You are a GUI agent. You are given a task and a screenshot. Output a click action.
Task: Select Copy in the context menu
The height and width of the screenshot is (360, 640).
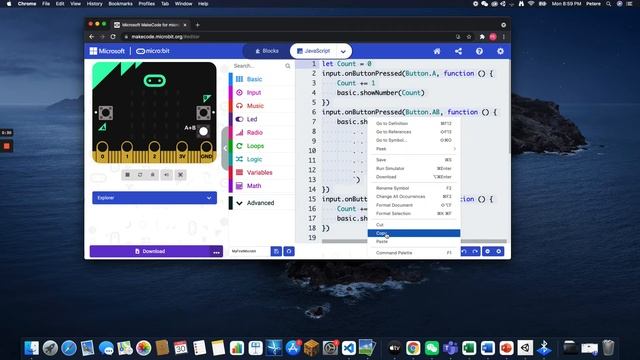point(414,233)
